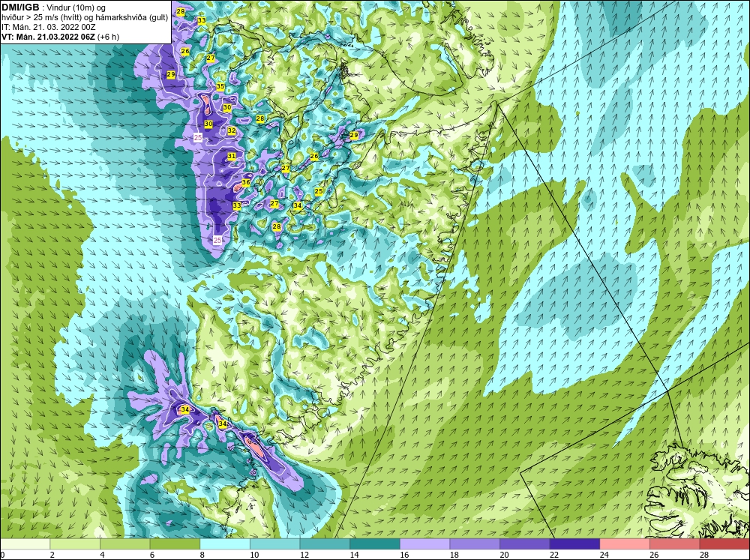Click the DMI/IGB model title text

20,7
